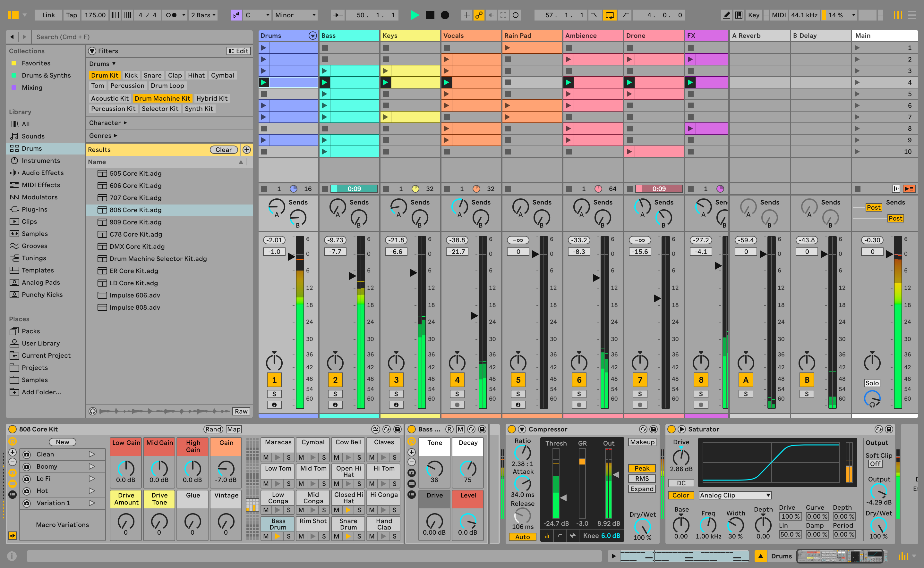Solo the Main track
924x568 pixels.
[x=872, y=382]
